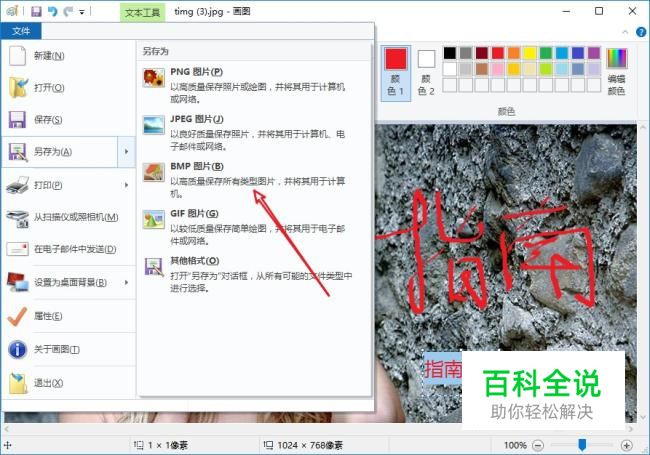This screenshot has width=650, height=455.
Task: Click the orange checkmark properties icon
Action: pos(17,317)
